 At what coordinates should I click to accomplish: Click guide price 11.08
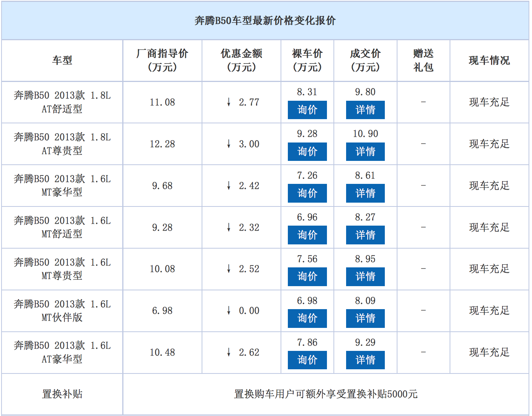pyautogui.click(x=162, y=102)
